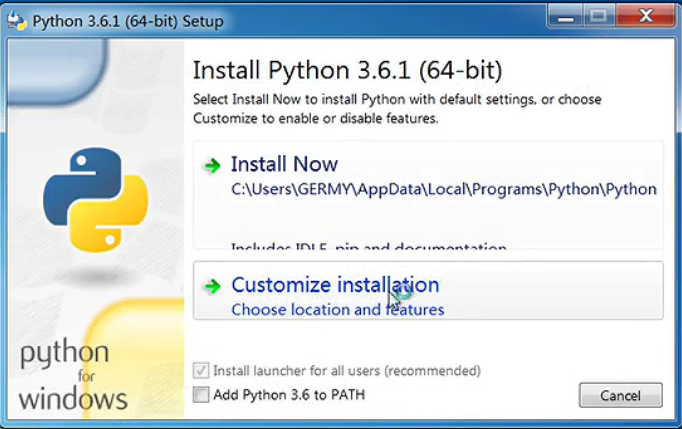The height and width of the screenshot is (429, 682).
Task: Click the Add Python 3.6 to PATH label
Action: (x=289, y=395)
